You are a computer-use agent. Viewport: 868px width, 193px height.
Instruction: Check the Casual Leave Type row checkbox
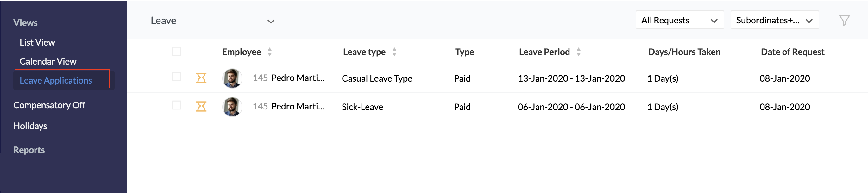point(177,77)
